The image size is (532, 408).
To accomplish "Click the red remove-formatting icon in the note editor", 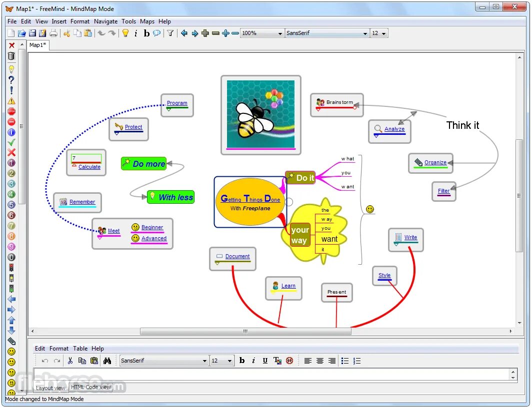I will (x=289, y=361).
